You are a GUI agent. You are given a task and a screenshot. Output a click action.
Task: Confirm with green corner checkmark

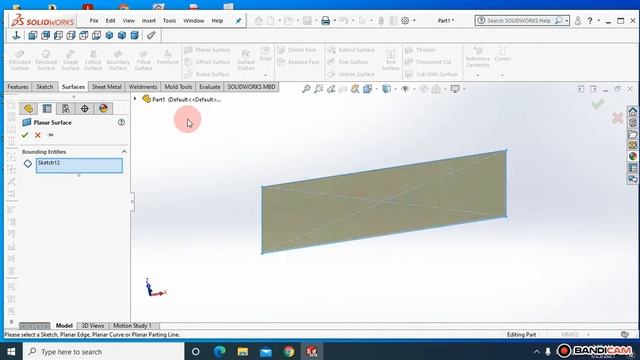point(597,105)
